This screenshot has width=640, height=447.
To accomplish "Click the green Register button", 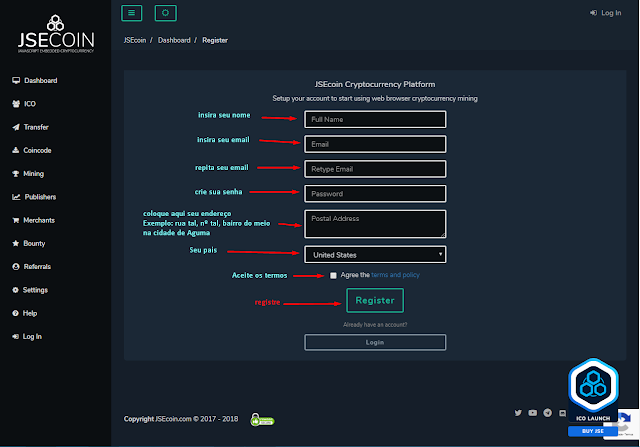I will [375, 300].
